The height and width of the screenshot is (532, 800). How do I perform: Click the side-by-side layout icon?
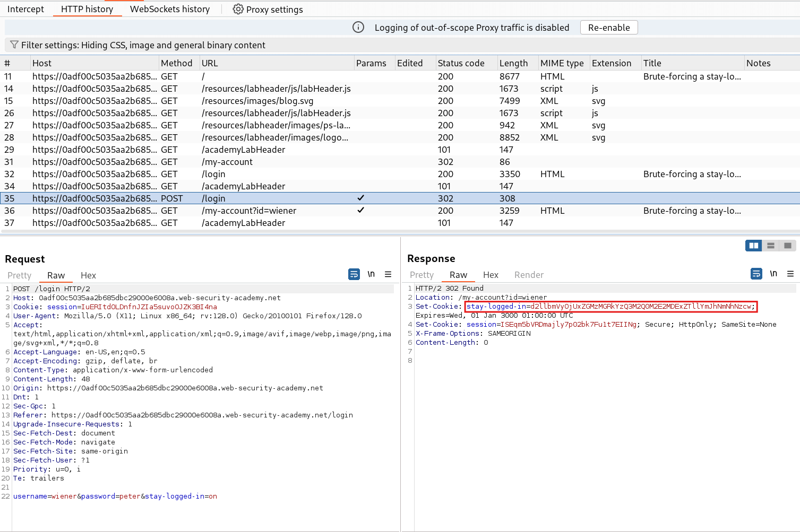click(753, 246)
